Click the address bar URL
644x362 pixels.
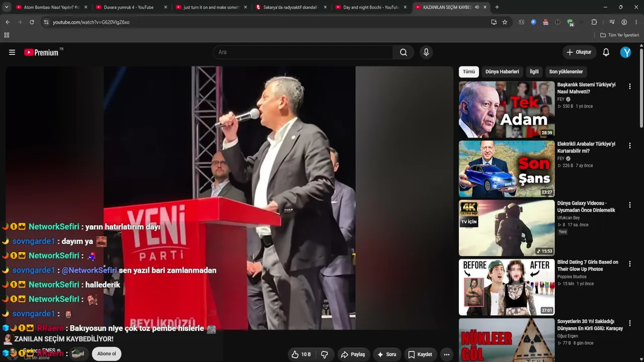pyautogui.click(x=91, y=22)
